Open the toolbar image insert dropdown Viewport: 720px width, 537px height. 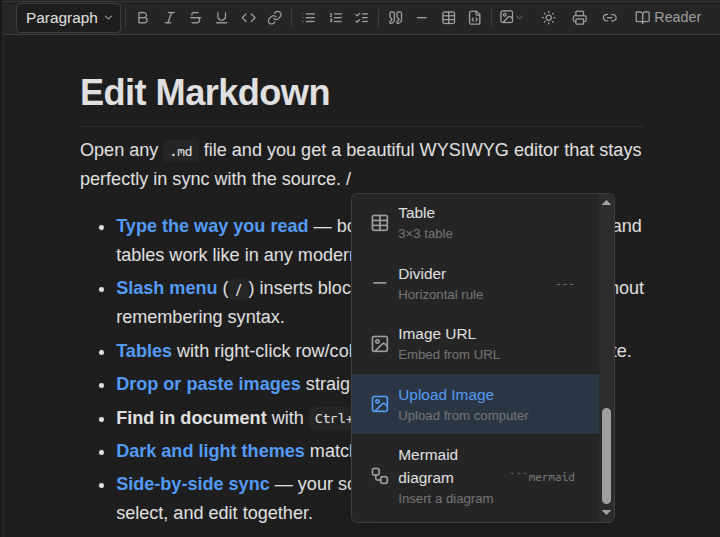(511, 18)
